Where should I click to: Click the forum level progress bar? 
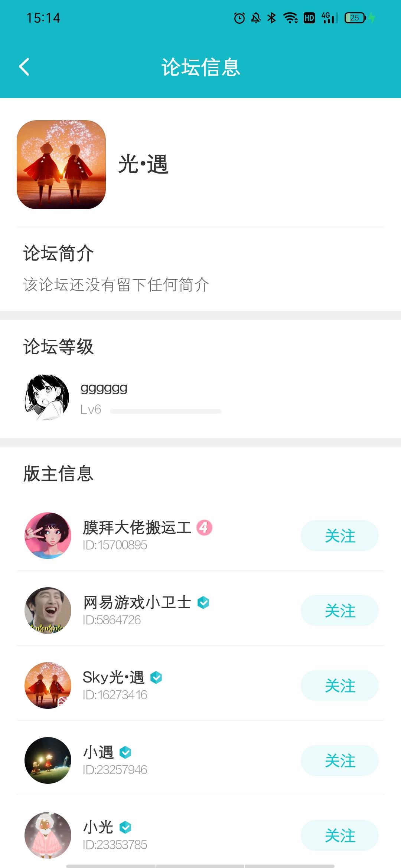click(166, 411)
